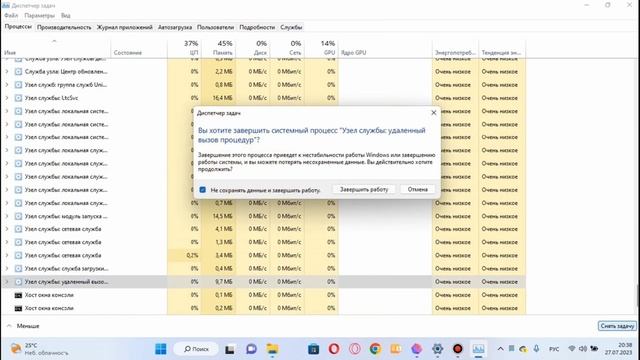Switch to the "Подробности" tab
The width and height of the screenshot is (640, 360).
[x=257, y=27]
